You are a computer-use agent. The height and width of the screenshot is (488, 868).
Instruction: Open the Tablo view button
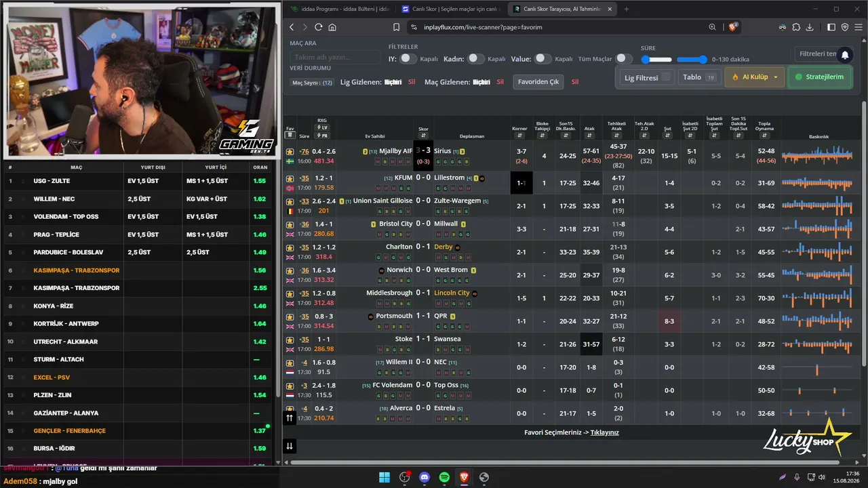(698, 77)
